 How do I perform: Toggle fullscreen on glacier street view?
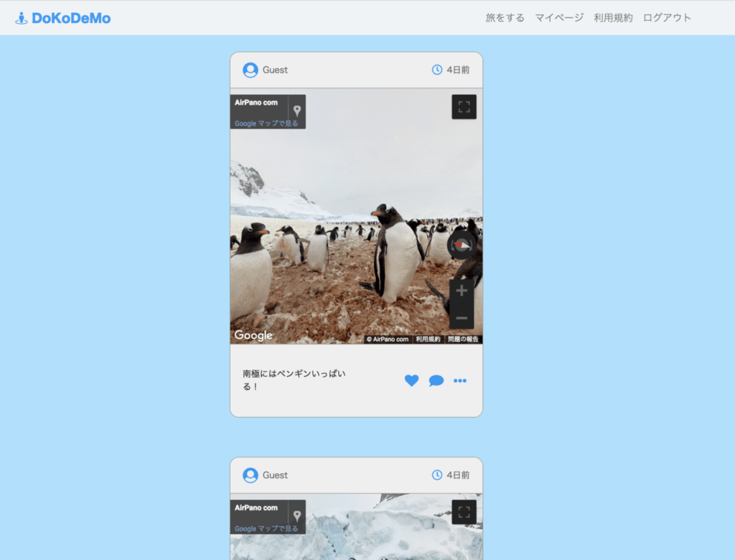coord(464,512)
